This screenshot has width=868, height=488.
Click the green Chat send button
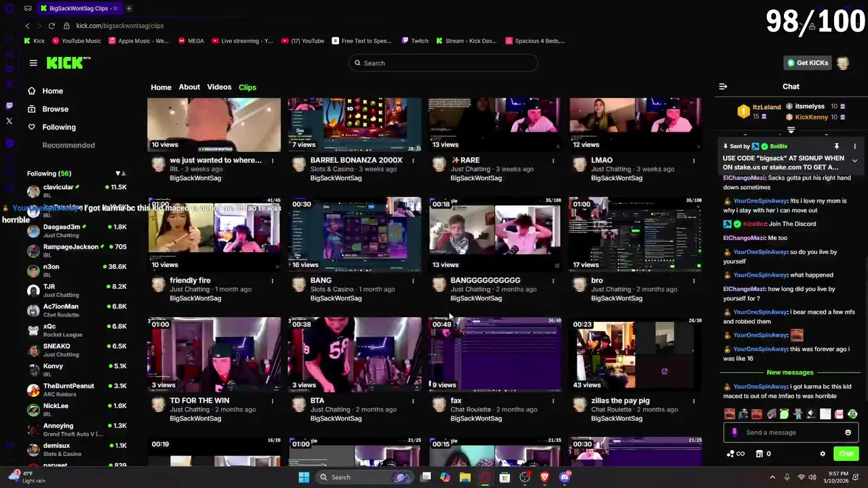tap(846, 454)
